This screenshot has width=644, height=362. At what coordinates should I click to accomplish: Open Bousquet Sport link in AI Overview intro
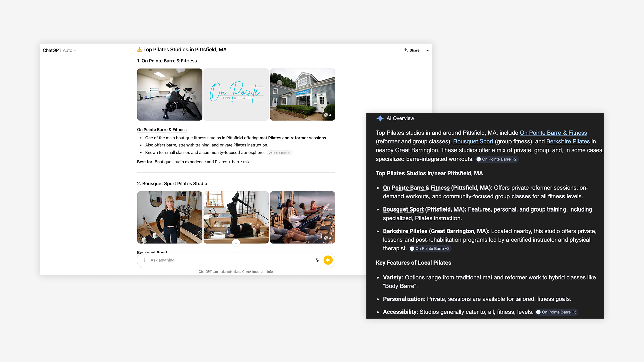[473, 141]
